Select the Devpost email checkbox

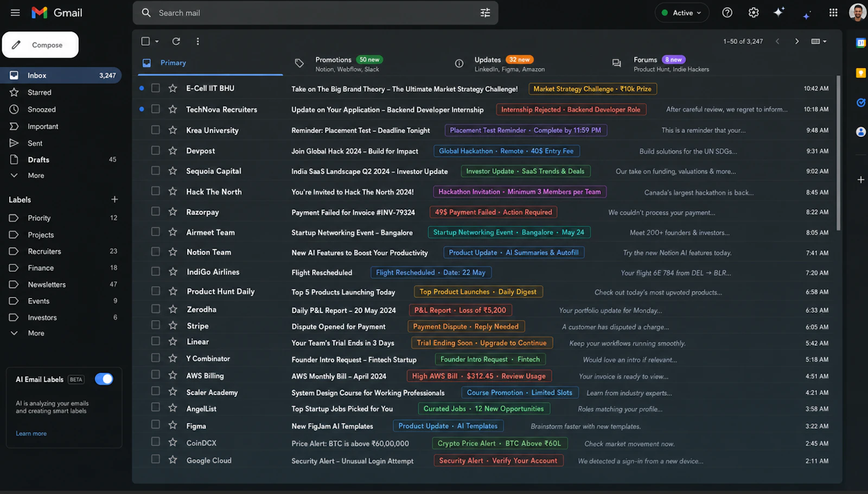coord(156,150)
